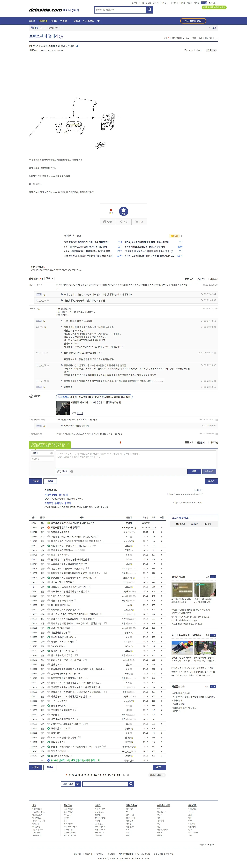Viewport: 247px width, 868px height.
Task: Open the 미니갤 nav menu
Action: pos(54,21)
